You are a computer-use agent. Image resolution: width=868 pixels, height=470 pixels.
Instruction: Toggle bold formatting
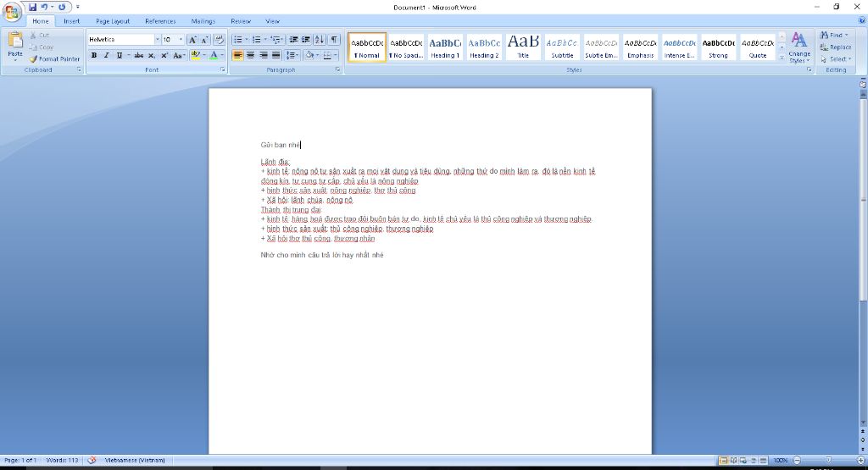point(94,55)
